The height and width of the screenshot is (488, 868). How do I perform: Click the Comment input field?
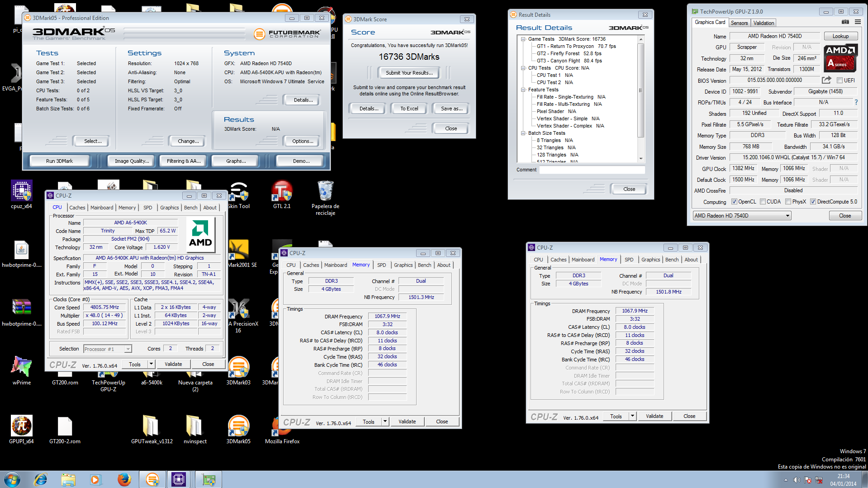[592, 170]
